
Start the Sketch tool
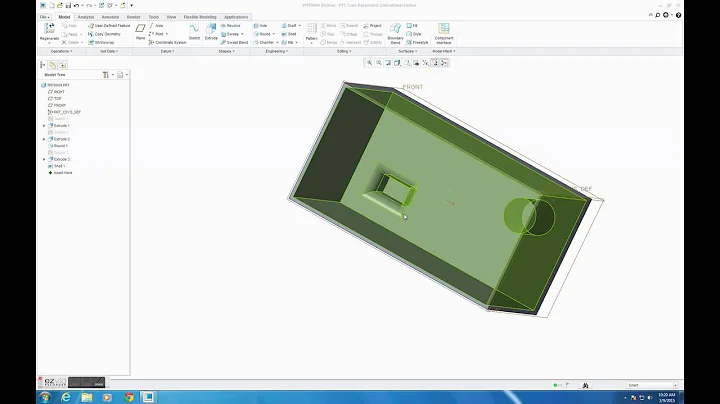click(x=194, y=32)
